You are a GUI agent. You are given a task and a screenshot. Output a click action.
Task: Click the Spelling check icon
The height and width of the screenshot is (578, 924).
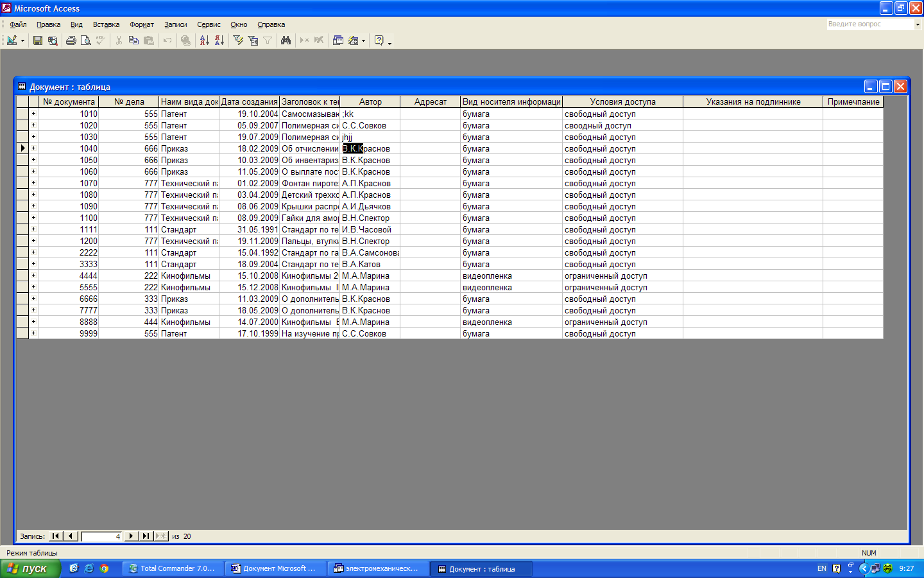100,40
